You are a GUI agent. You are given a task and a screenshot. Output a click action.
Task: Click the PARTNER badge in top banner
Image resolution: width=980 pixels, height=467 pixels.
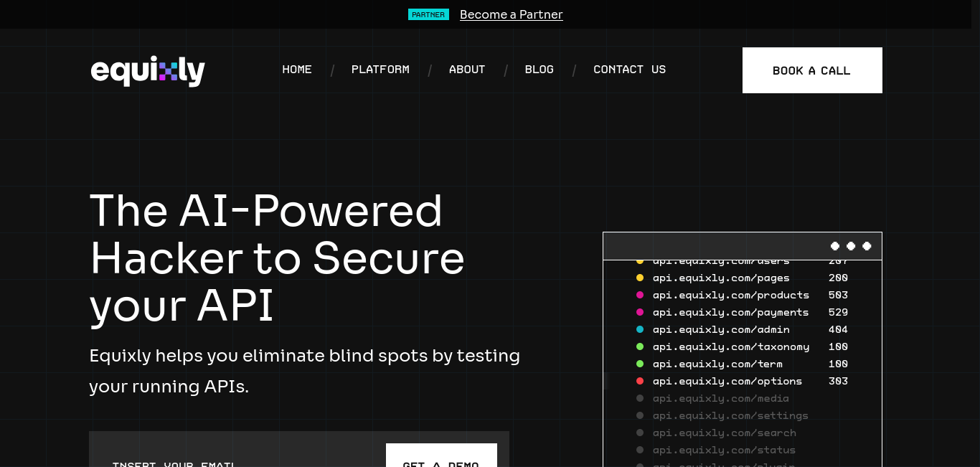(428, 14)
